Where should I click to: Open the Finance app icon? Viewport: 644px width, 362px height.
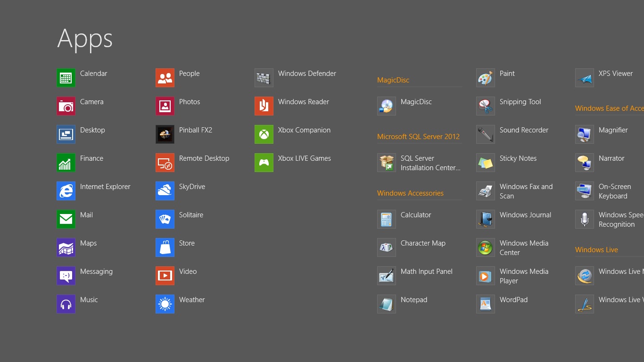(66, 163)
